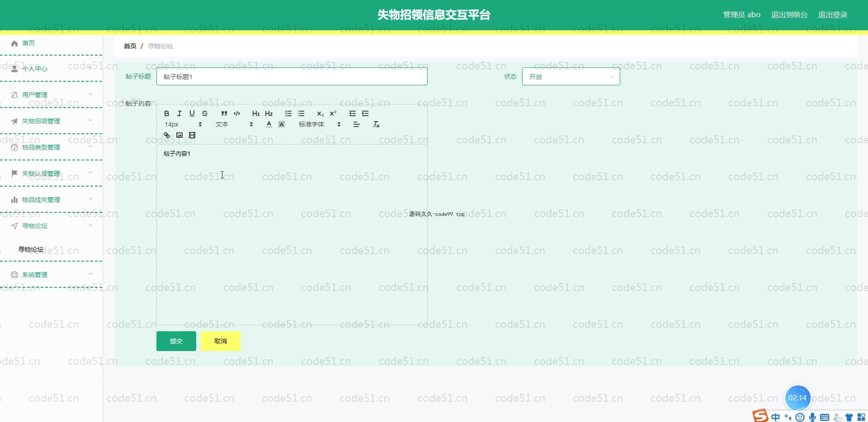The width and height of the screenshot is (868, 422).
Task: Clear text formatting with Tx icon
Action: pos(376,124)
